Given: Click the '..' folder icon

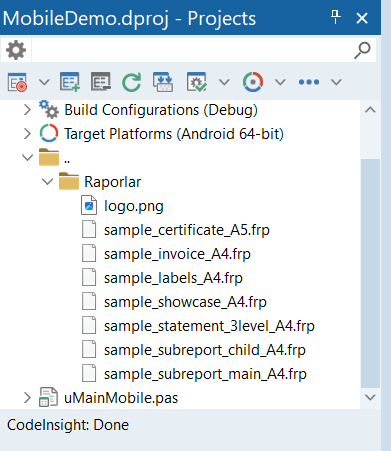Looking at the screenshot, I should [49, 157].
